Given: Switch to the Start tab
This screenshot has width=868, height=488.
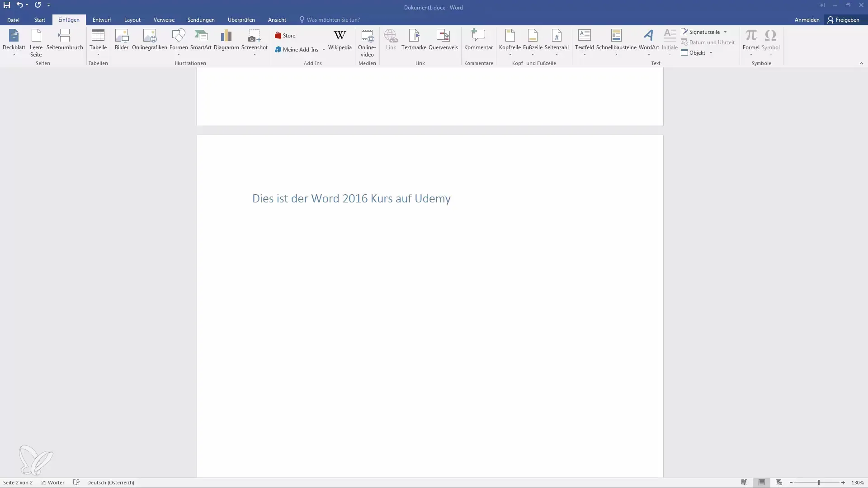Looking at the screenshot, I should [40, 20].
